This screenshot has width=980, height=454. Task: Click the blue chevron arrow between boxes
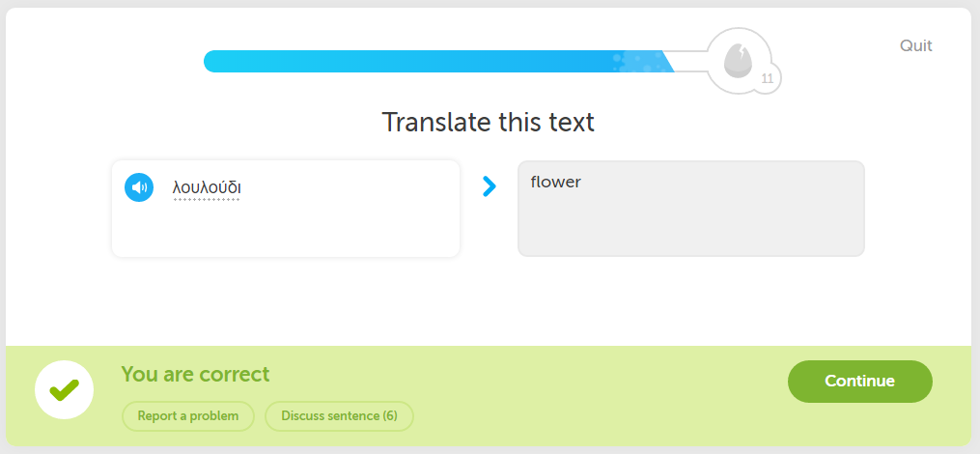tap(490, 186)
